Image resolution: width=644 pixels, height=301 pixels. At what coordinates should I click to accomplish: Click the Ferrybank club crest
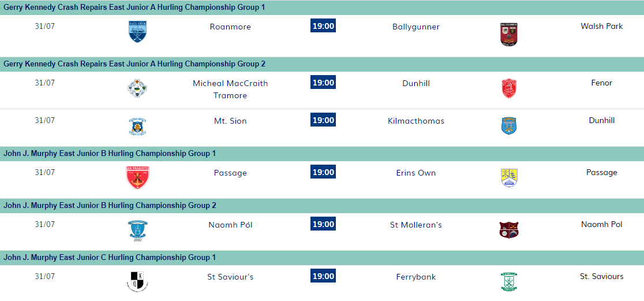coord(508,281)
